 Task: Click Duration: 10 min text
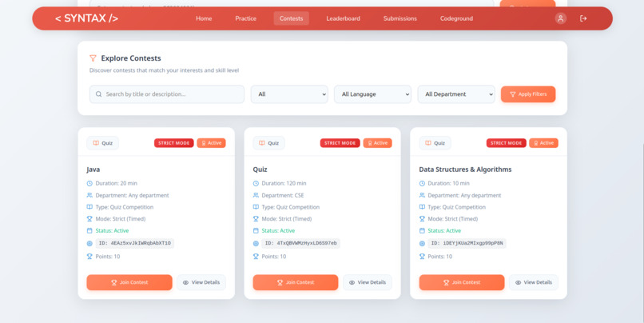click(448, 183)
